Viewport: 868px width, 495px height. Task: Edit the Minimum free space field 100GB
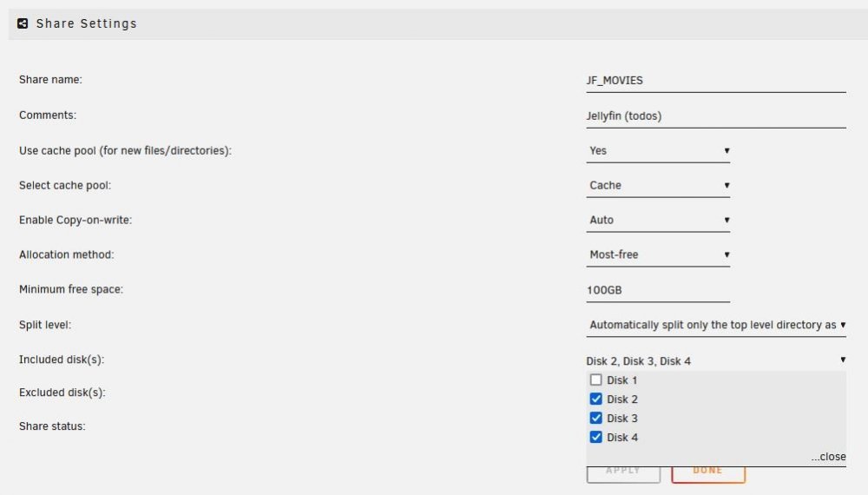coord(658,290)
